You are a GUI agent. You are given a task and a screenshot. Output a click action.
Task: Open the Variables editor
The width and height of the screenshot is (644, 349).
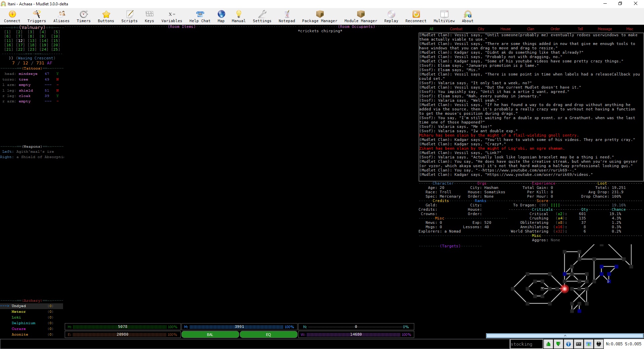point(172,16)
